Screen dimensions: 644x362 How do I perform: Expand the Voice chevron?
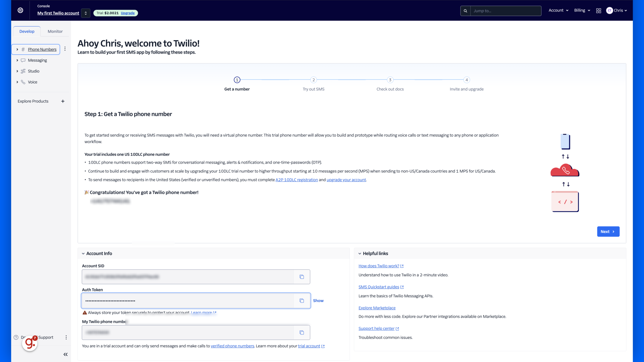(x=17, y=82)
